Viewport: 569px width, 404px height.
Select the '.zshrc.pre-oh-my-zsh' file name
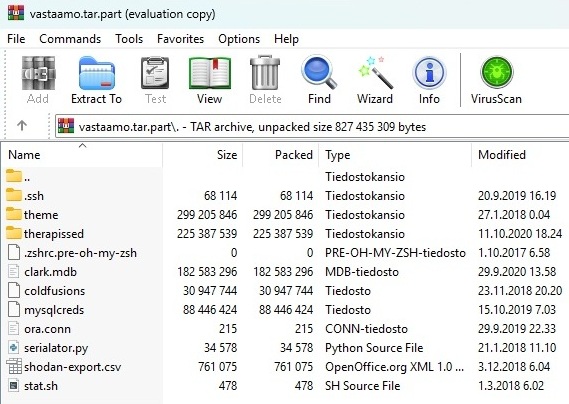[x=80, y=253]
